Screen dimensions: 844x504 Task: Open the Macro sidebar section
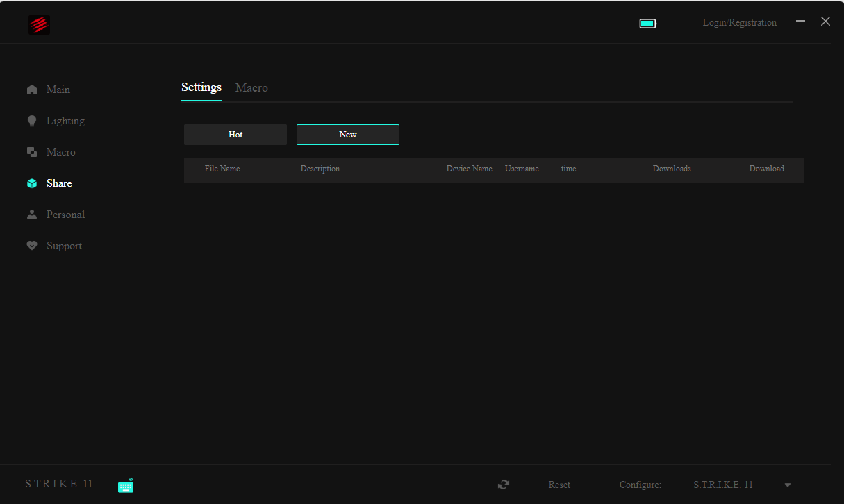click(61, 152)
